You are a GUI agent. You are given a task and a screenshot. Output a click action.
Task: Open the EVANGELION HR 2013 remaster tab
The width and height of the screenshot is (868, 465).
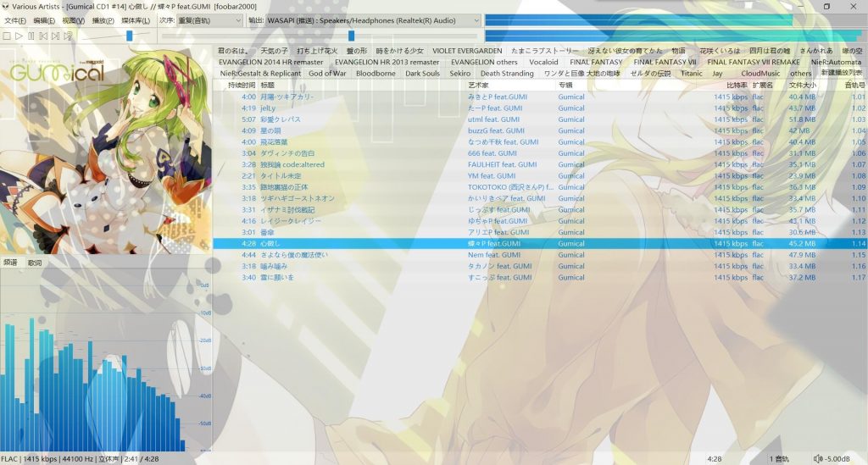pyautogui.click(x=387, y=62)
